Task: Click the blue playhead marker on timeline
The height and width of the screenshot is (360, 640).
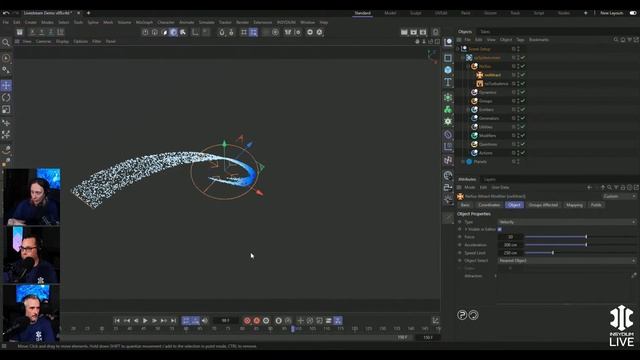Action: point(293,329)
